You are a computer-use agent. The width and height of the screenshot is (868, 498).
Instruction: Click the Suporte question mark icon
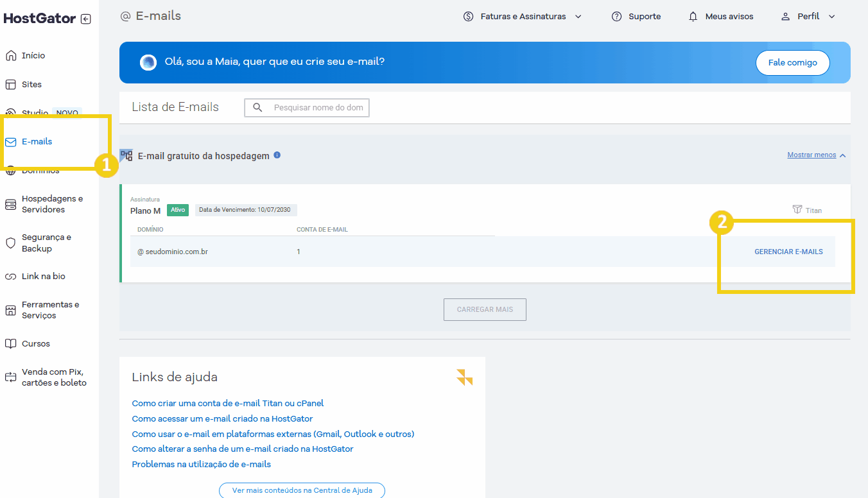[616, 16]
